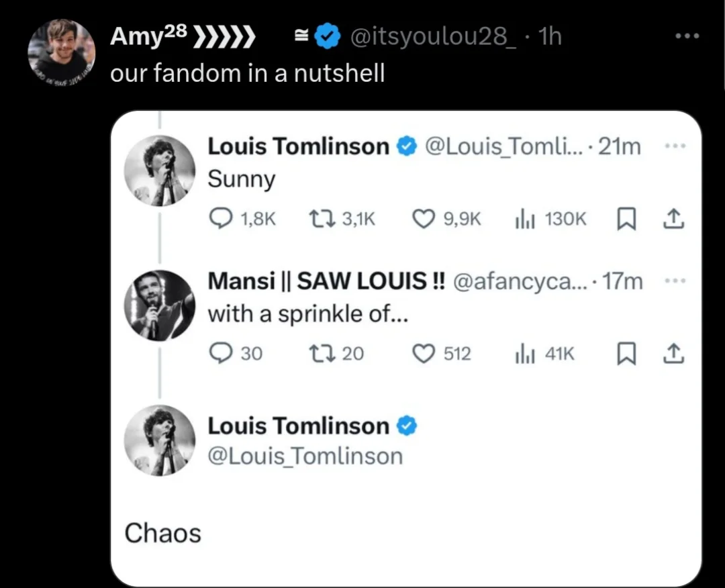This screenshot has height=588, width=725.
Task: Open view stats showing 41K on Mansi's tweet
Action: pyautogui.click(x=525, y=354)
